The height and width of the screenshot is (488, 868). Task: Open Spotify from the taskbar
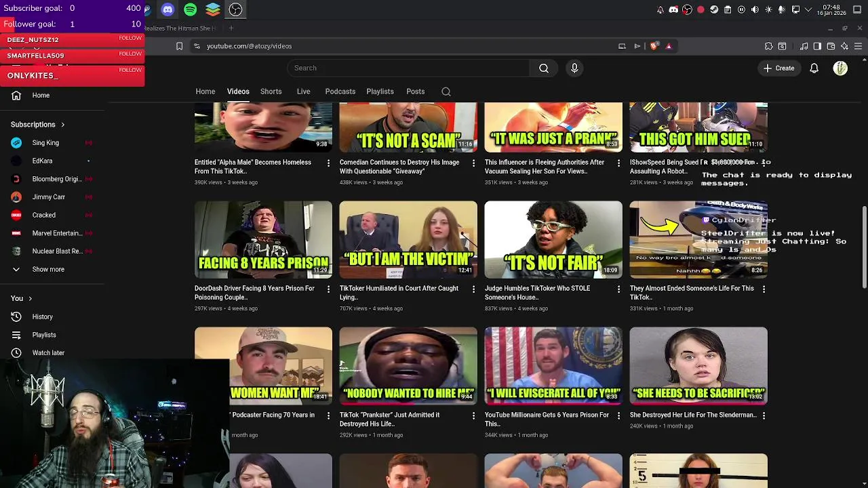[191, 9]
